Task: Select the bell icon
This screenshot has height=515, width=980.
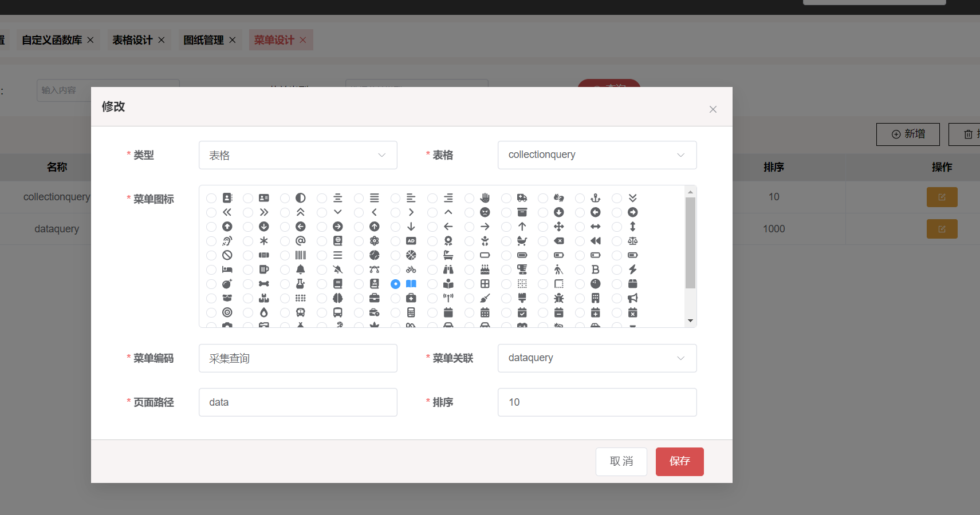Action: point(301,270)
